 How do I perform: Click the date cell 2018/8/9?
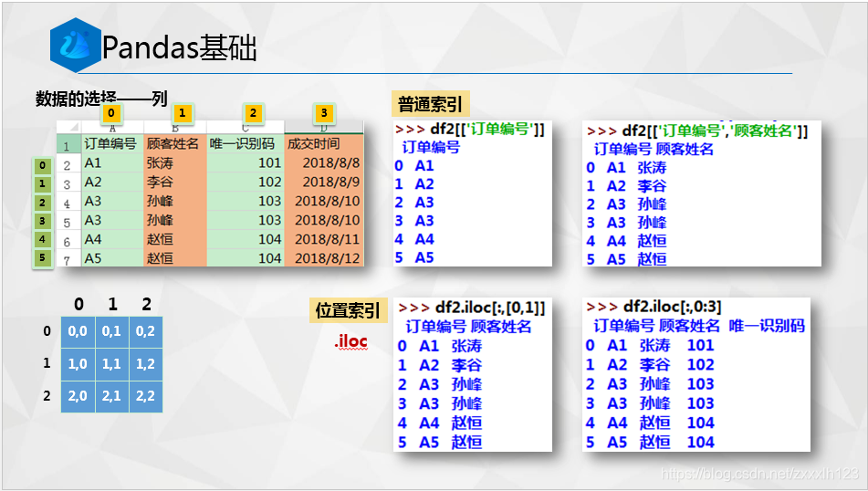324,182
